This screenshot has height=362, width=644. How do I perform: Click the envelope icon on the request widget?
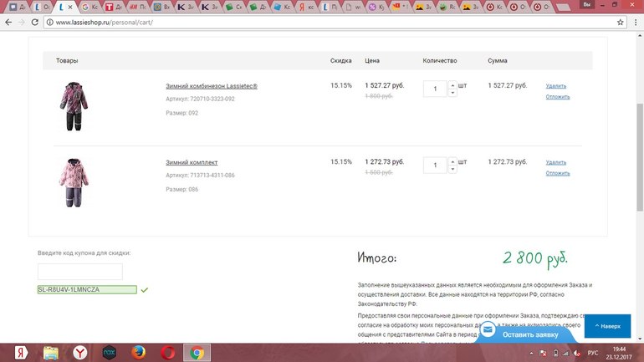coord(488,332)
